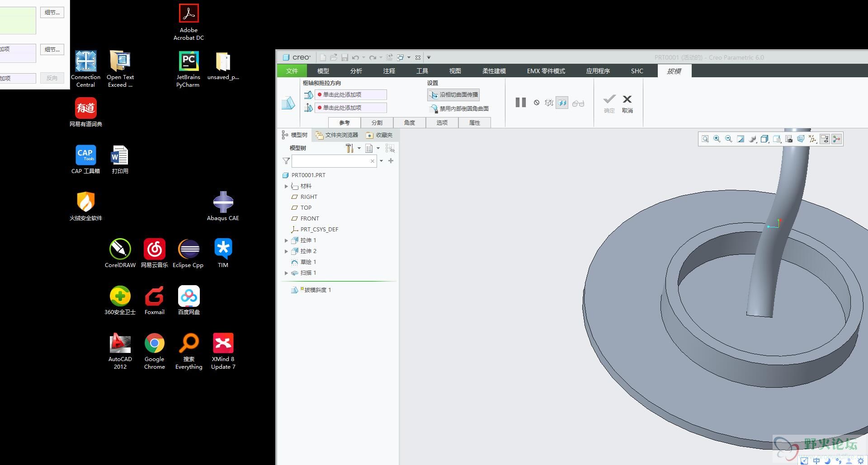868x465 pixels.
Task: Open the view manager icon
Action: click(777, 139)
